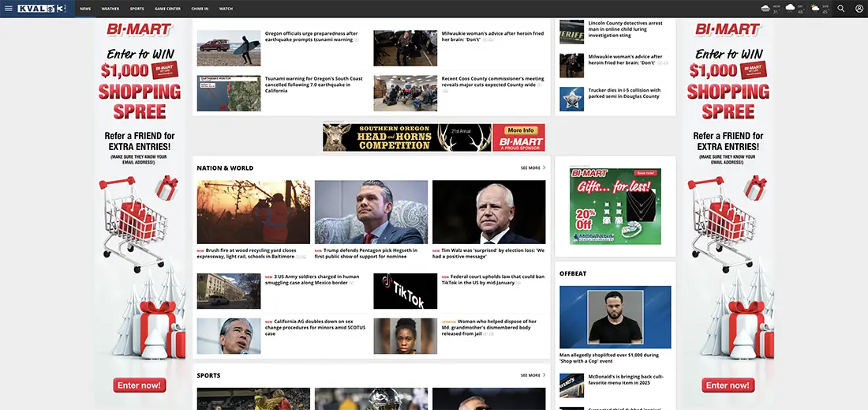Click Saturday's weather forecast icon

(x=790, y=8)
